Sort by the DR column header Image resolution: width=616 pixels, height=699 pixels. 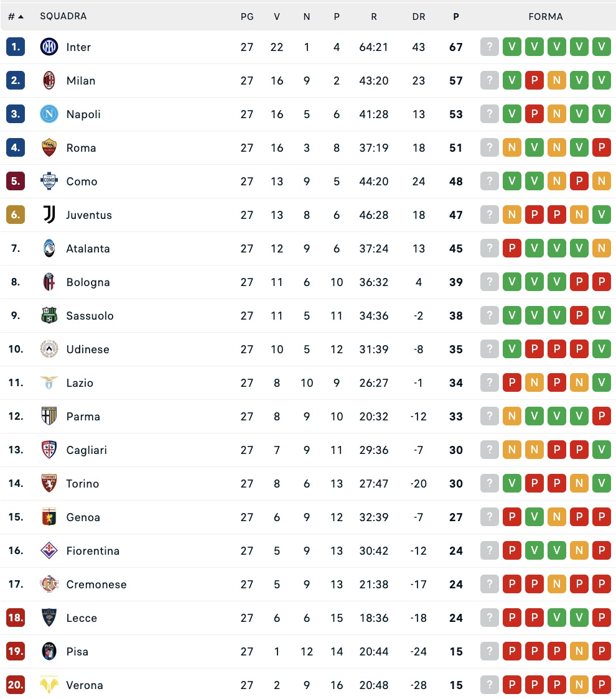pos(419,17)
